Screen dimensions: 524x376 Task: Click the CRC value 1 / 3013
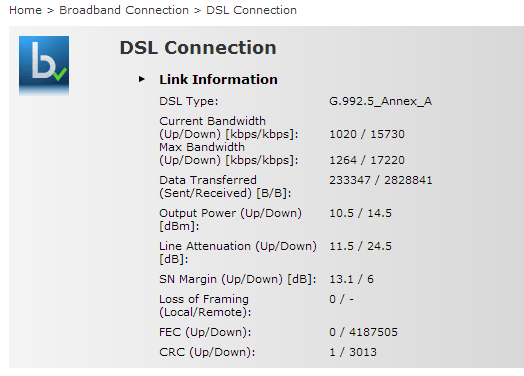[x=353, y=352]
